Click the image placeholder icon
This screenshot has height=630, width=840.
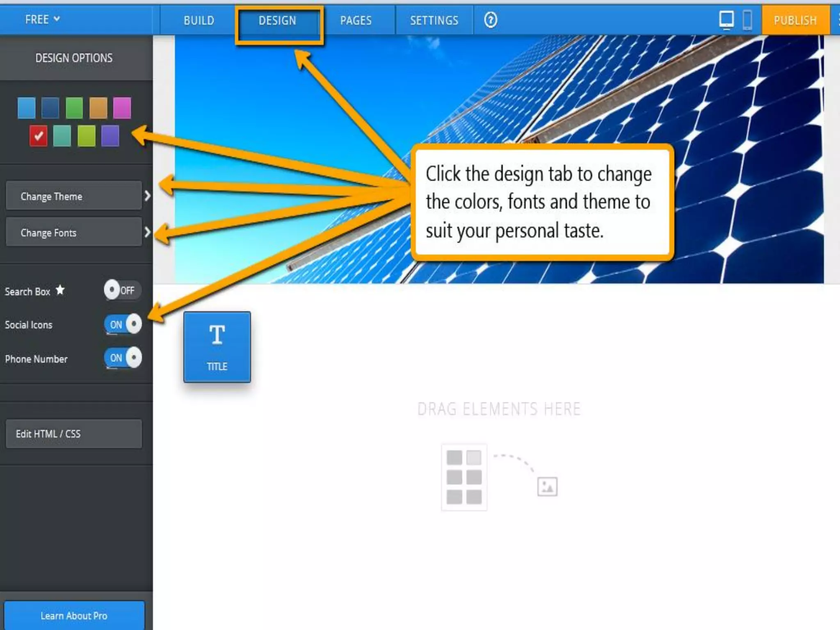coord(547,486)
